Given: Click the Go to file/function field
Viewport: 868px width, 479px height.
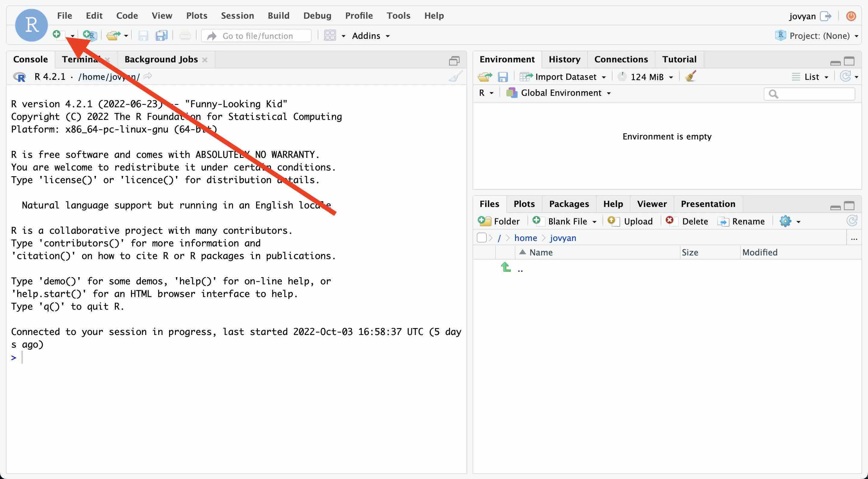Looking at the screenshot, I should click(x=257, y=36).
